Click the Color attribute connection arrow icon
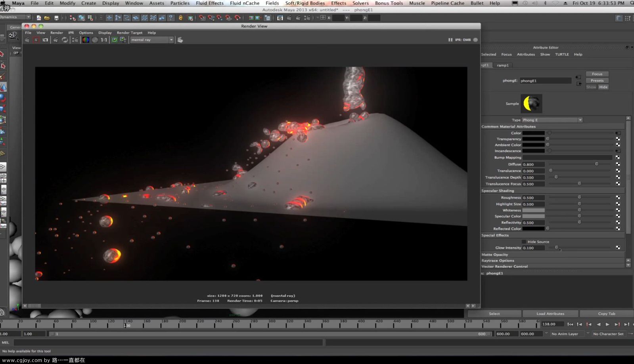 pos(618,133)
